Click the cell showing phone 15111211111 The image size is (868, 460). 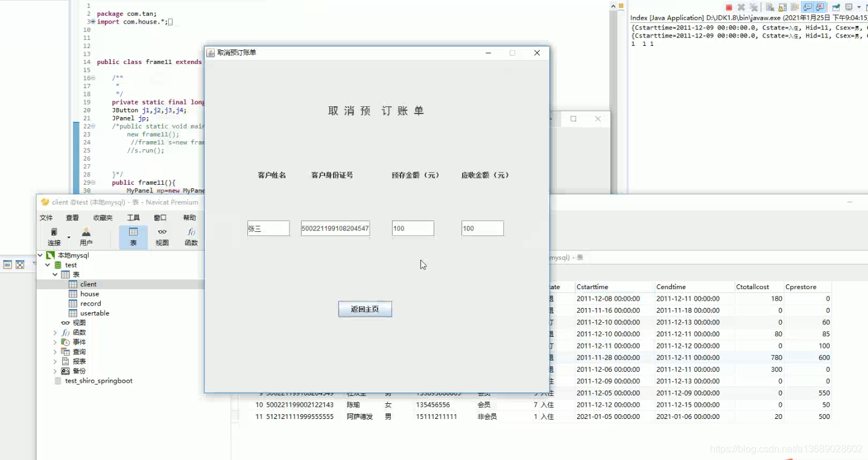click(x=436, y=417)
